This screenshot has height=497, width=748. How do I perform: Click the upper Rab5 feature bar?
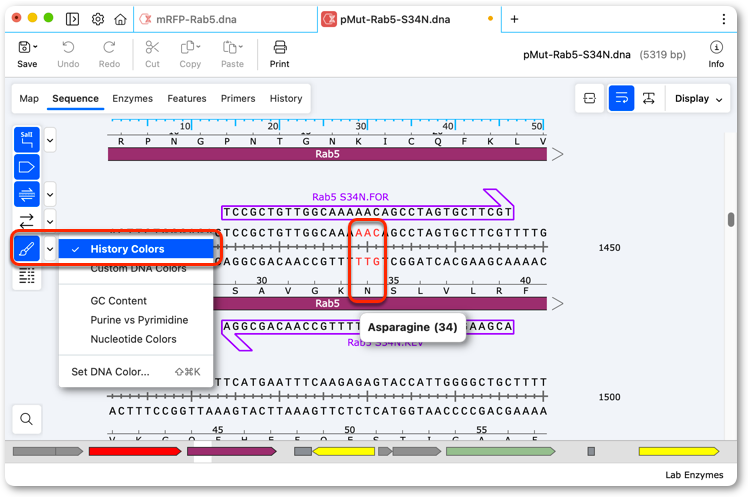(x=327, y=154)
